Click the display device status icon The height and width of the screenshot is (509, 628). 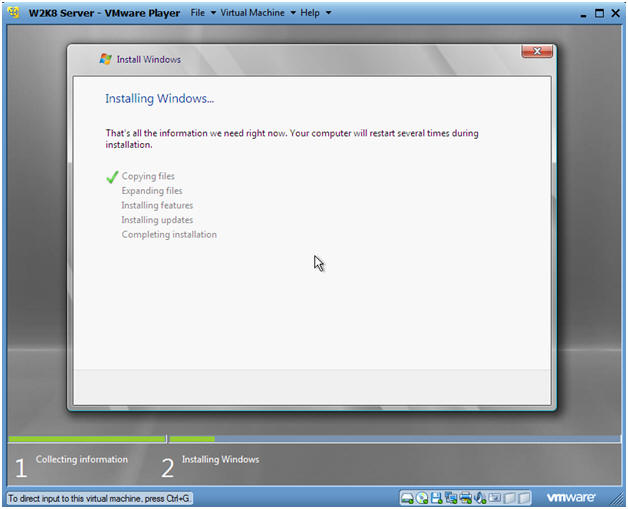pos(495,497)
